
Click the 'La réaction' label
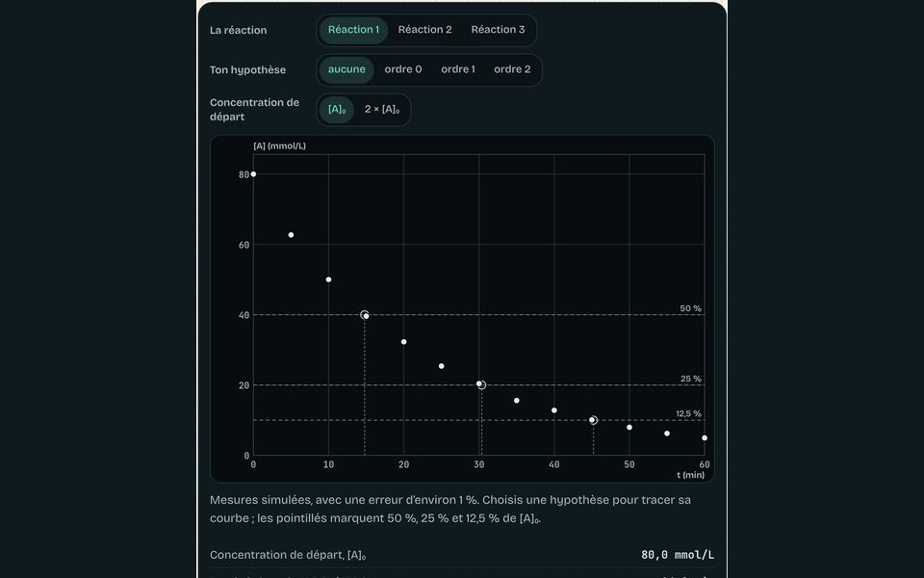pyautogui.click(x=238, y=30)
